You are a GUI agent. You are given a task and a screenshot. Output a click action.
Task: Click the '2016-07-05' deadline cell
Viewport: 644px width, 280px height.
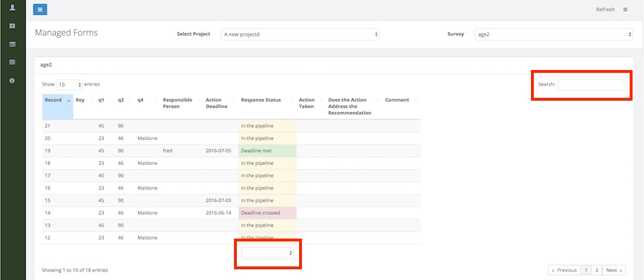pyautogui.click(x=220, y=151)
